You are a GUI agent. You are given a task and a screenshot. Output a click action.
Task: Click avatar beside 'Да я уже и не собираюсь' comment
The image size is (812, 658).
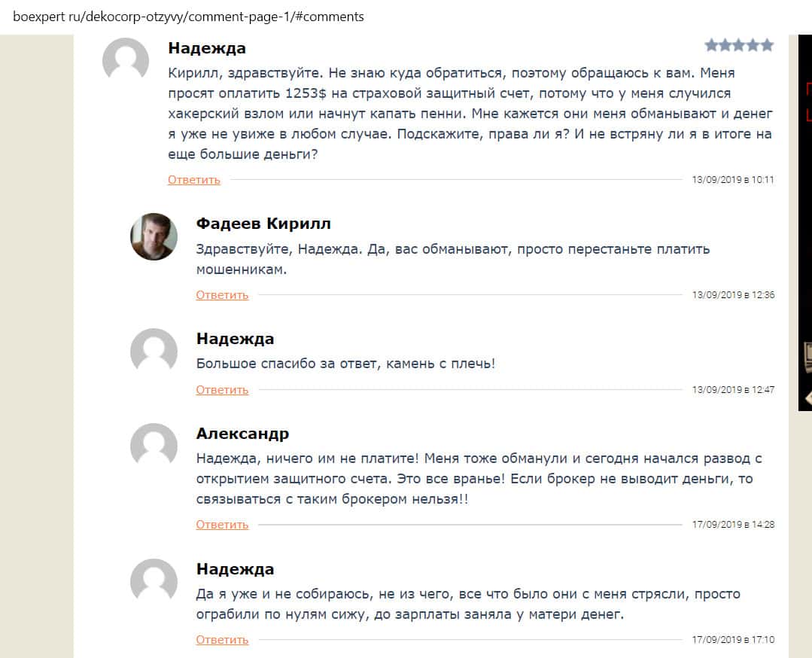154,582
